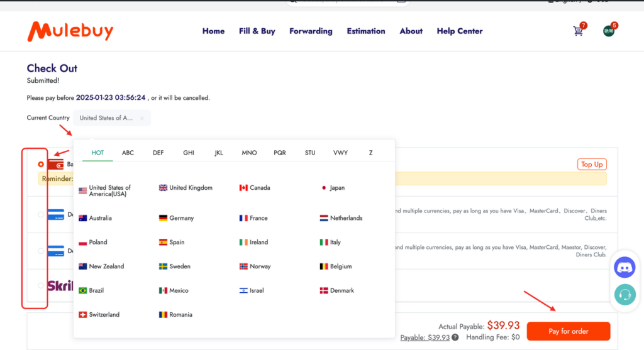Viewport: 644px width, 350px height.
Task: Choose United States of America(USA)
Action: (105, 191)
